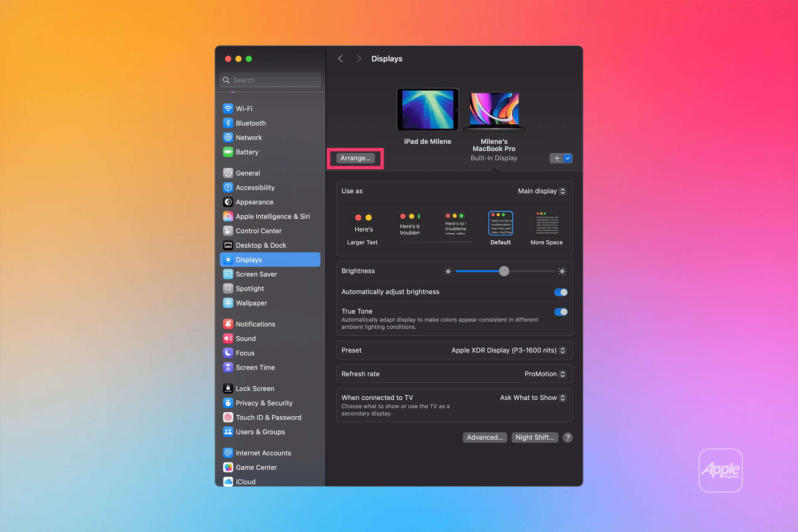798x532 pixels.
Task: Open the Ask What to Show dropdown
Action: click(x=533, y=398)
